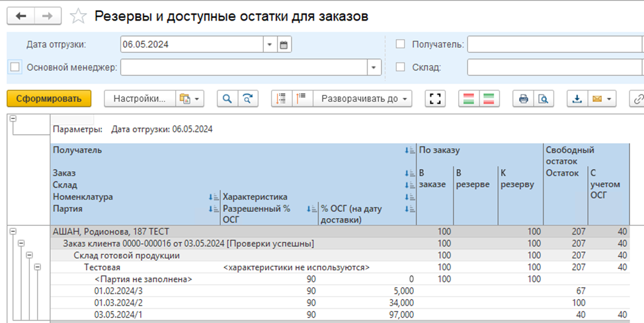This screenshot has height=323, width=644.
Task: Click the email envelope send icon
Action: pos(598,98)
